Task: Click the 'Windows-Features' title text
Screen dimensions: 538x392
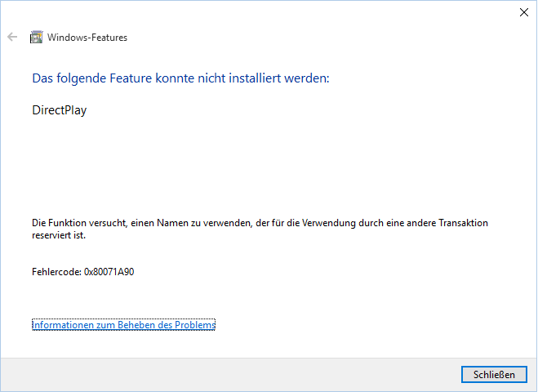Action: [87, 38]
